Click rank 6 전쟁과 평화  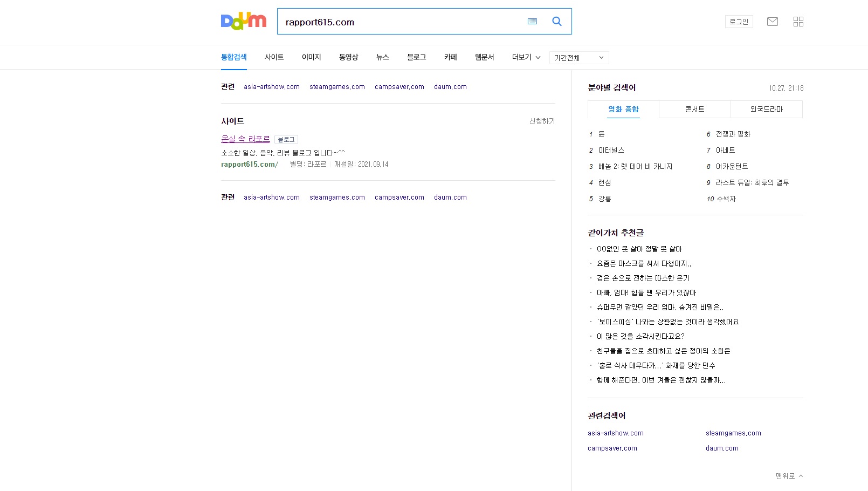coord(733,134)
